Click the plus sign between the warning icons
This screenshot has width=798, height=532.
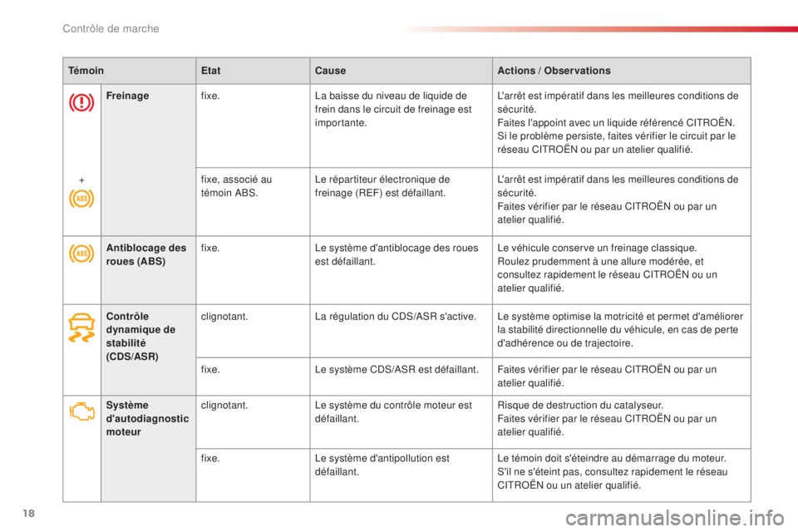point(81,180)
